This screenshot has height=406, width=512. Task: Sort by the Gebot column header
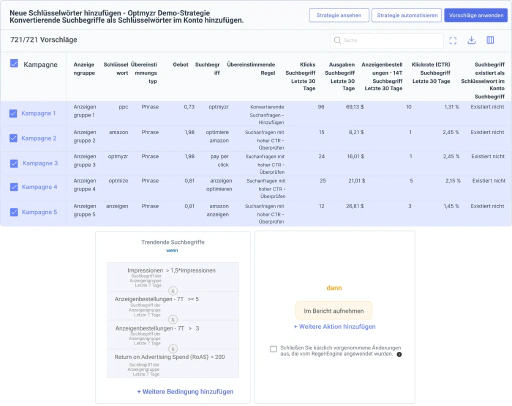[x=181, y=65]
